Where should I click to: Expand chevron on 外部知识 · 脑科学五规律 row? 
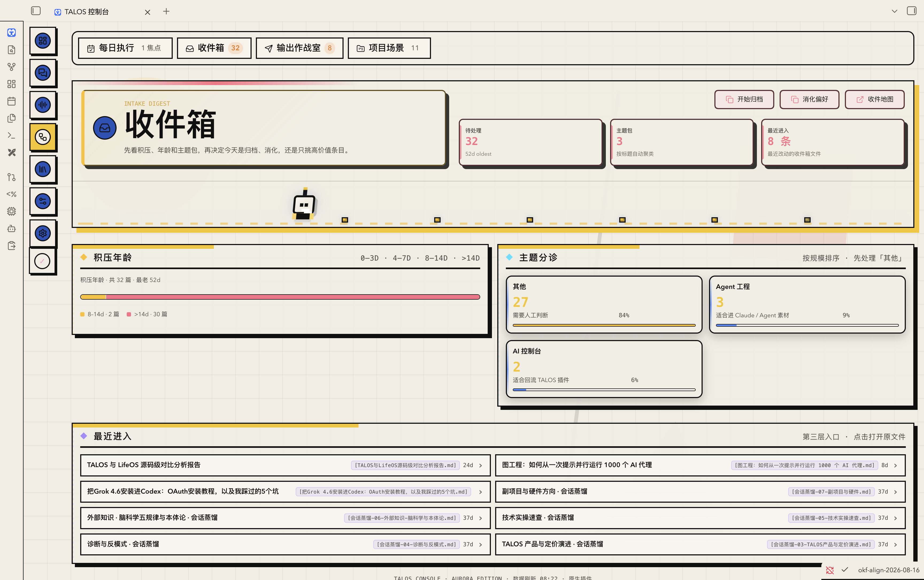481,518
